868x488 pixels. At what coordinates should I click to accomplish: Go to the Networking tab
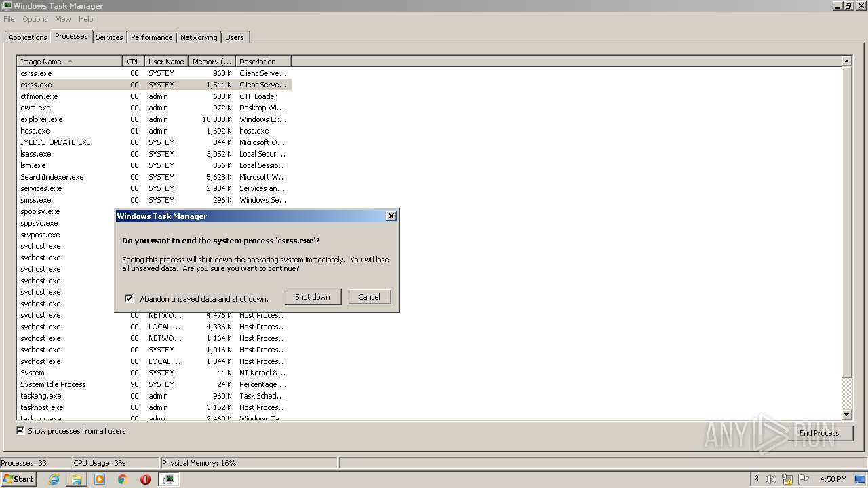[x=199, y=37]
